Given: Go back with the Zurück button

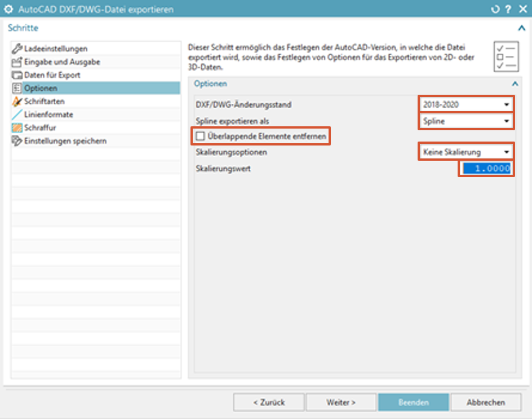Looking at the screenshot, I should 269,403.
